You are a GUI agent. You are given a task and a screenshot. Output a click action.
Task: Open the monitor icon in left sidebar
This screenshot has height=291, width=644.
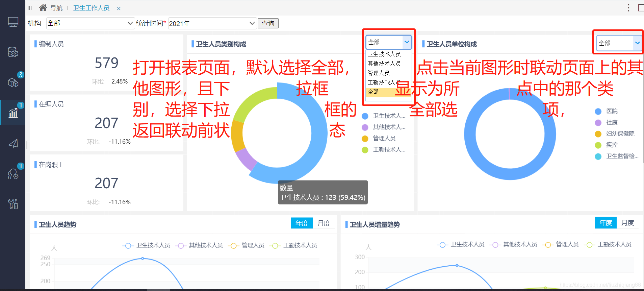point(13,22)
